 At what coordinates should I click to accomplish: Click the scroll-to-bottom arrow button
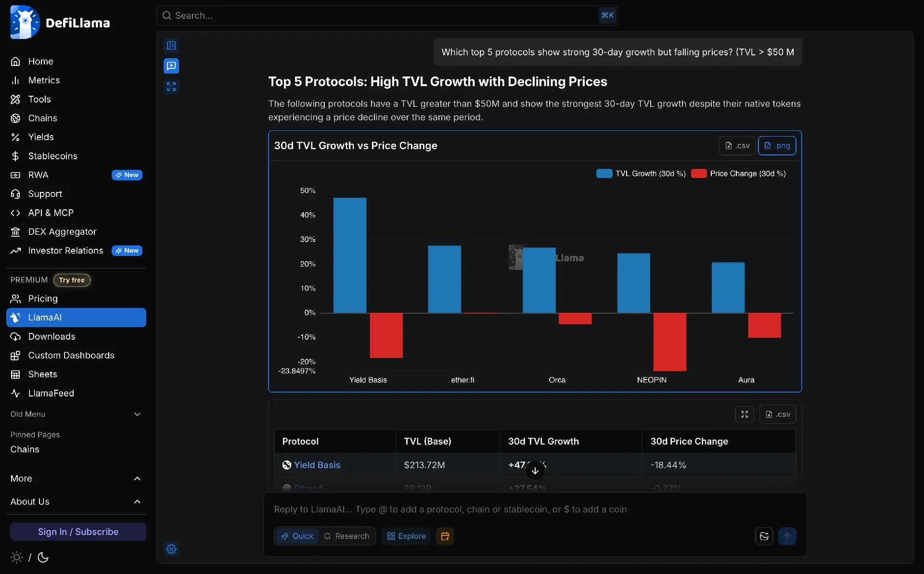535,471
